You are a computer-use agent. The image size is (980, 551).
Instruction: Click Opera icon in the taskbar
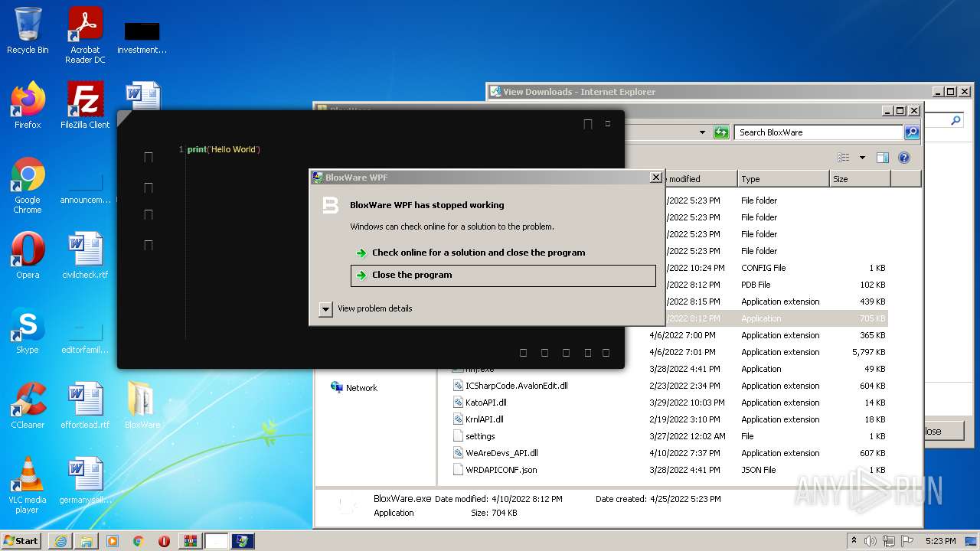[164, 541]
